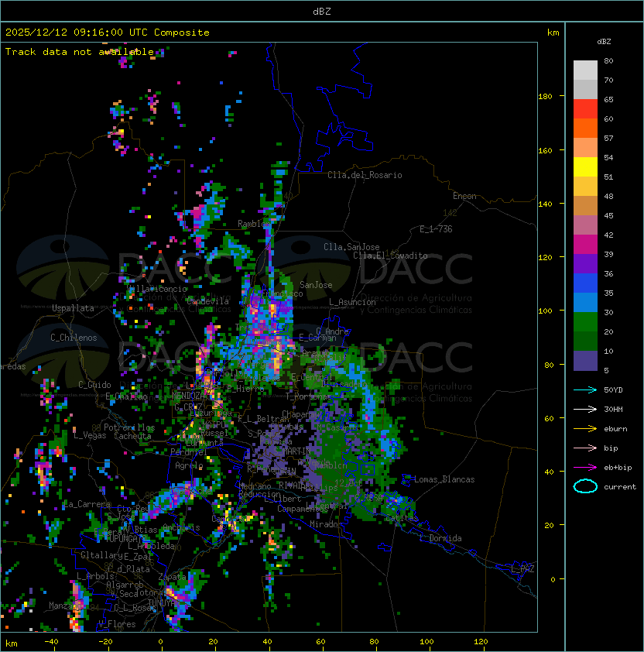Viewport: 644px width, 652px height.
Task: Click the yellow eburn arrow in legend
Action: point(585,429)
